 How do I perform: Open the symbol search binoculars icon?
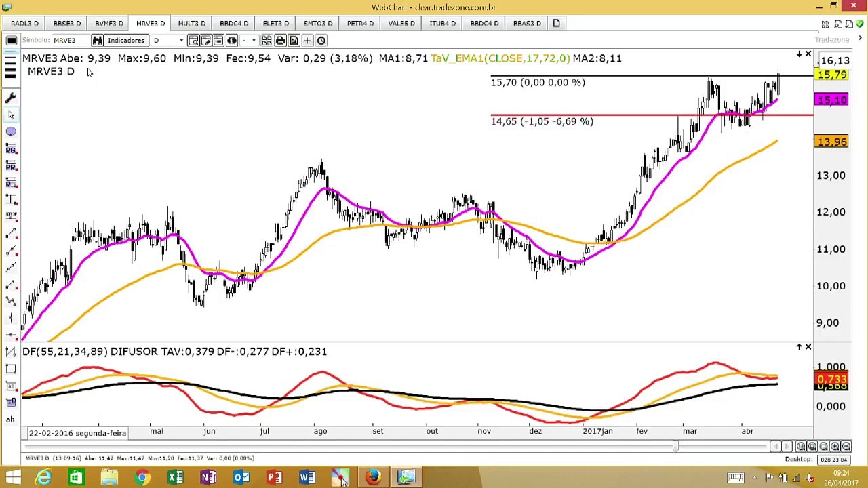click(98, 41)
